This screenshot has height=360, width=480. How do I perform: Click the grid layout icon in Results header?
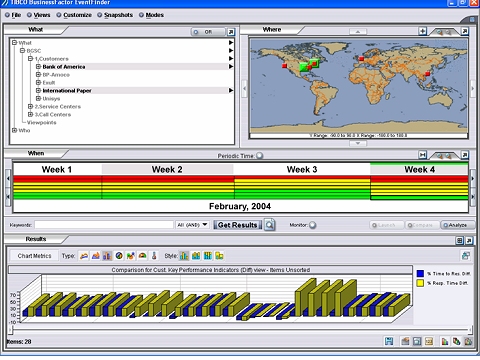point(460,240)
